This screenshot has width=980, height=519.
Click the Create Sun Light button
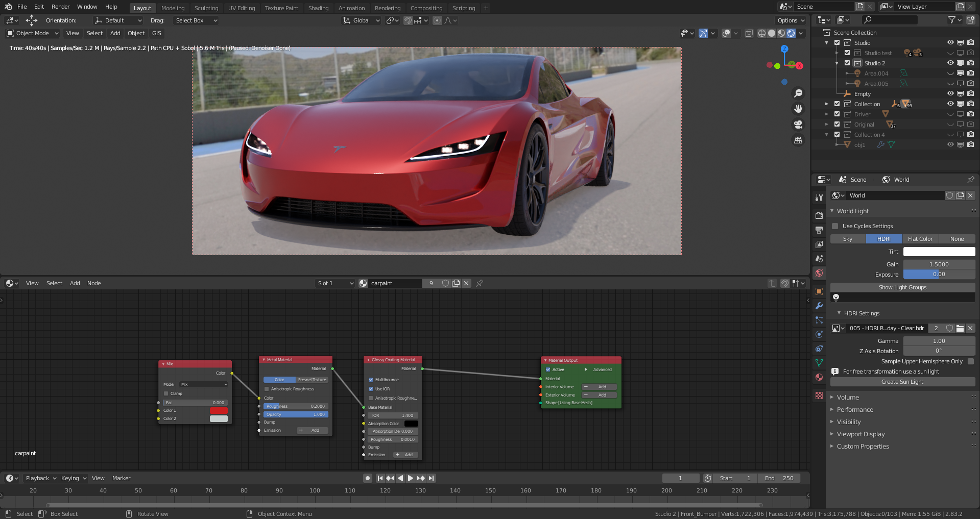pos(902,382)
